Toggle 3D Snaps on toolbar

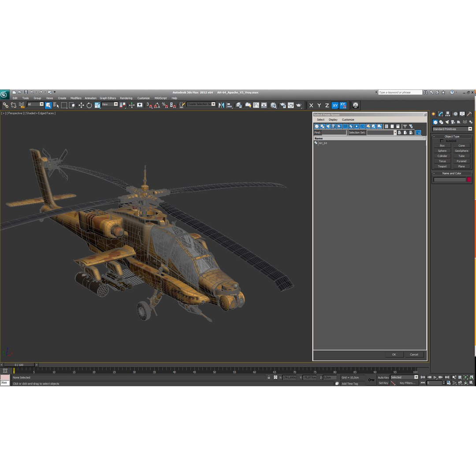tap(149, 105)
